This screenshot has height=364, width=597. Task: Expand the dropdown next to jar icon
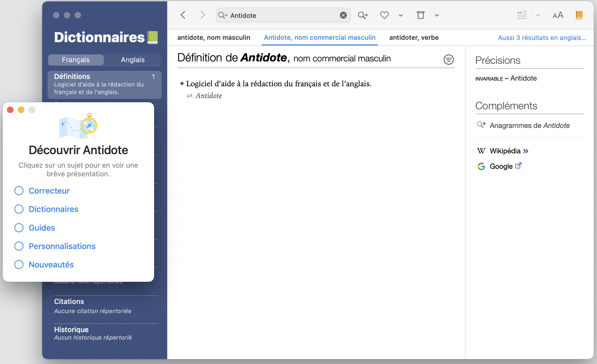click(437, 15)
